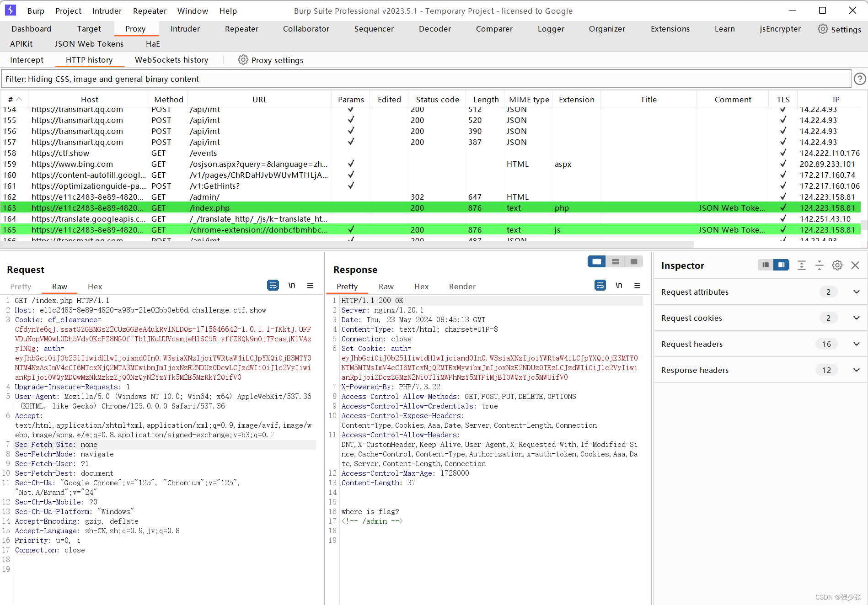Show Response in Raw view

pos(386,287)
